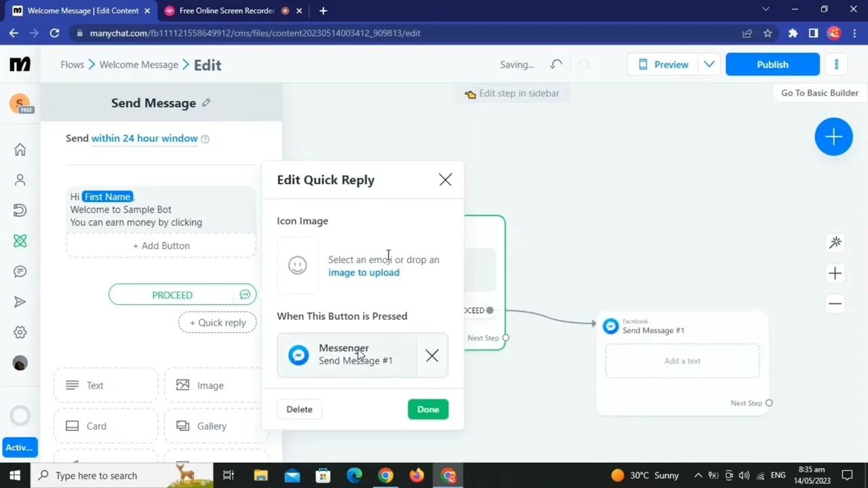Image resolution: width=868 pixels, height=488 pixels.
Task: Click the Done button in Edit Quick Reply
Action: (428, 409)
